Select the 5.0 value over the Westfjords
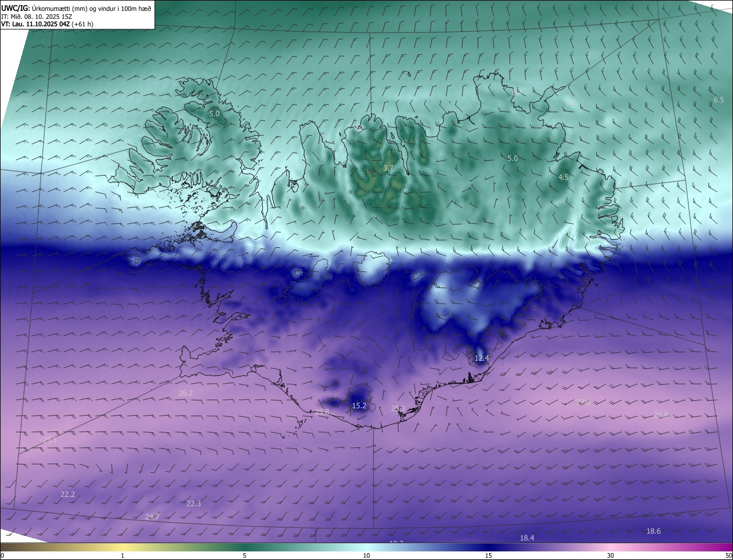This screenshot has height=560, width=733. coord(214,113)
